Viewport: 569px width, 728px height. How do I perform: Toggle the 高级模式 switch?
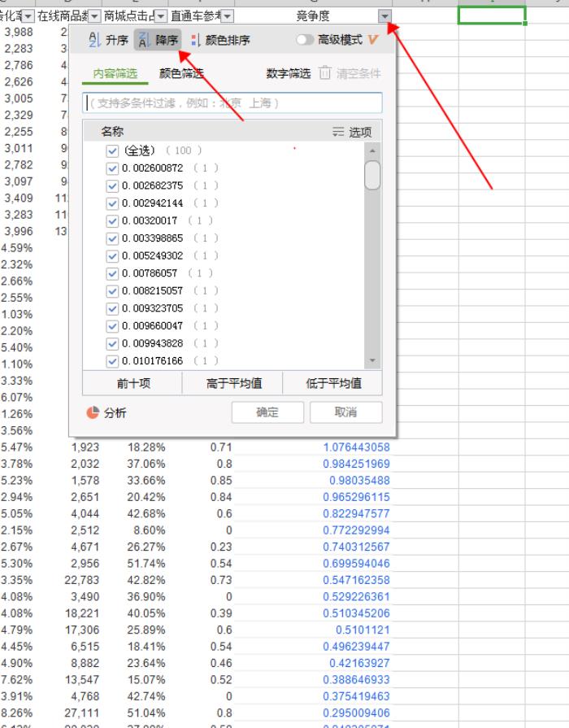coord(306,40)
